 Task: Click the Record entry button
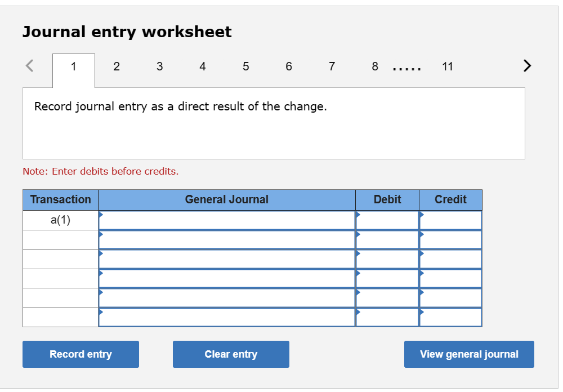(81, 354)
